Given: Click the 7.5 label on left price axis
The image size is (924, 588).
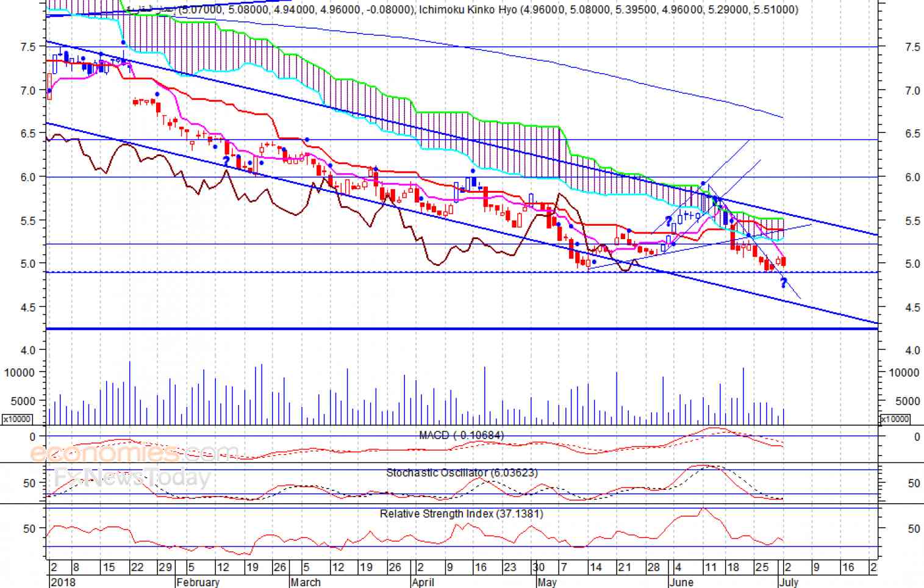Looking at the screenshot, I should (x=29, y=46).
